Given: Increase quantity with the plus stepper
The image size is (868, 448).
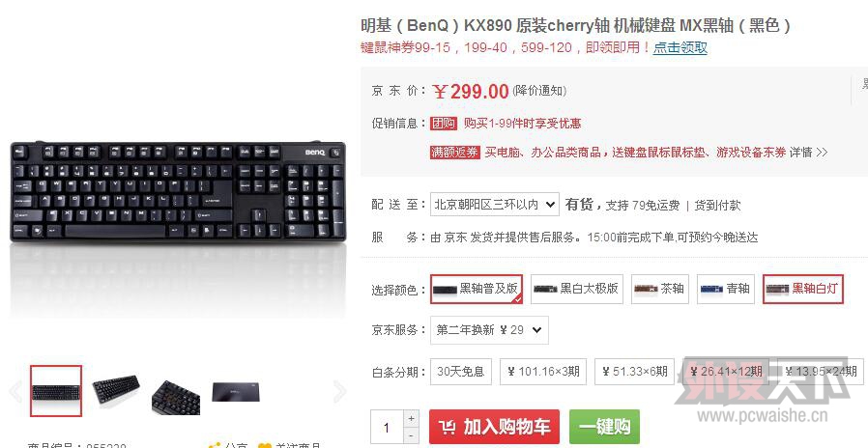Looking at the screenshot, I should 411,419.
